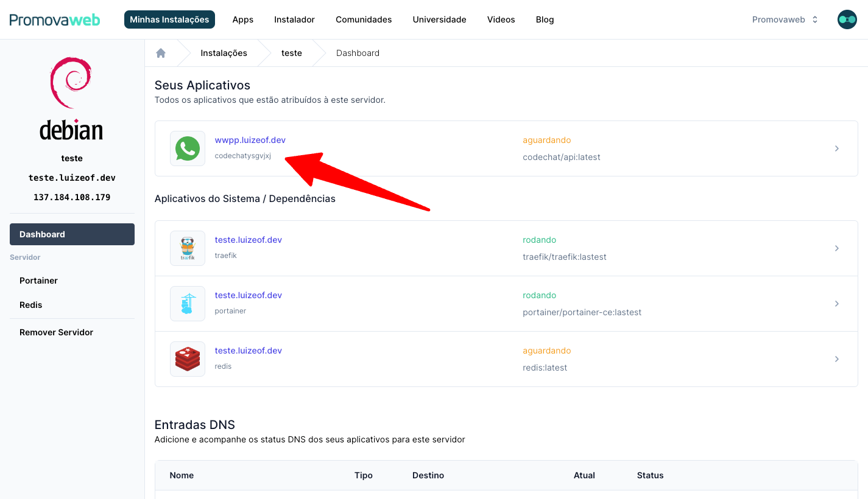Click aguardando status of codechat app
Screen dimensions: 868x499
[547, 140]
